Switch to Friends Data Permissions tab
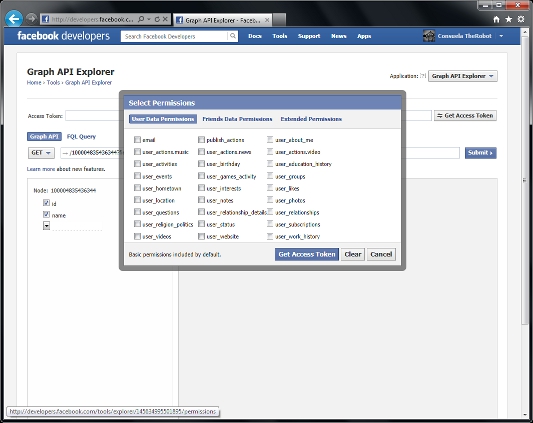 click(237, 119)
